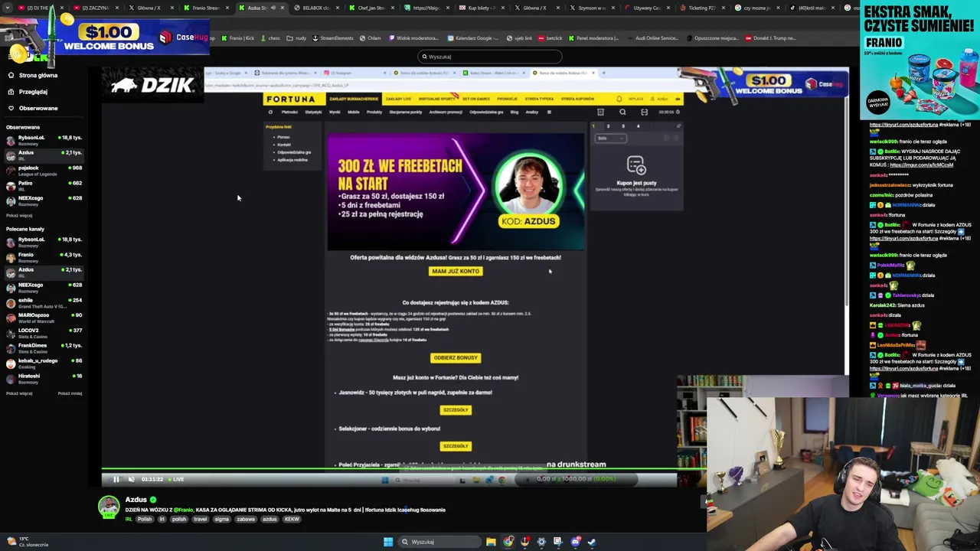This screenshot has height=551, width=980.
Task: Click the Azdus streamer avatar
Action: pyautogui.click(x=109, y=507)
